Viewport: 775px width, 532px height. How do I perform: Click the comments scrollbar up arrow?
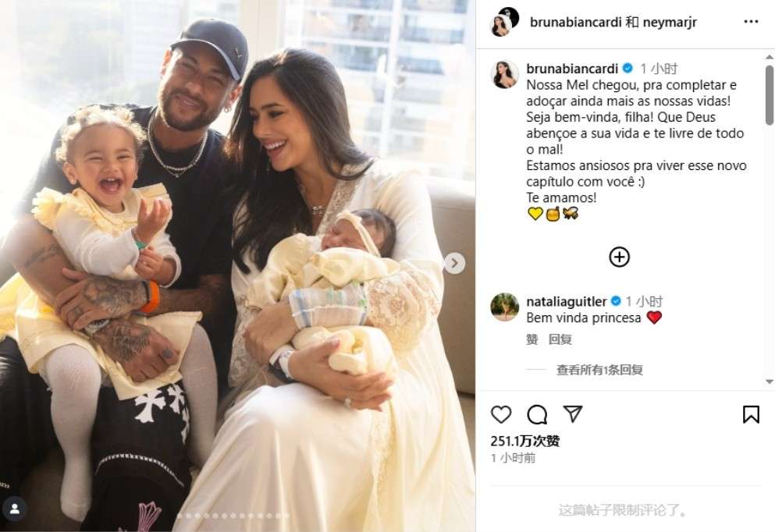click(x=769, y=57)
